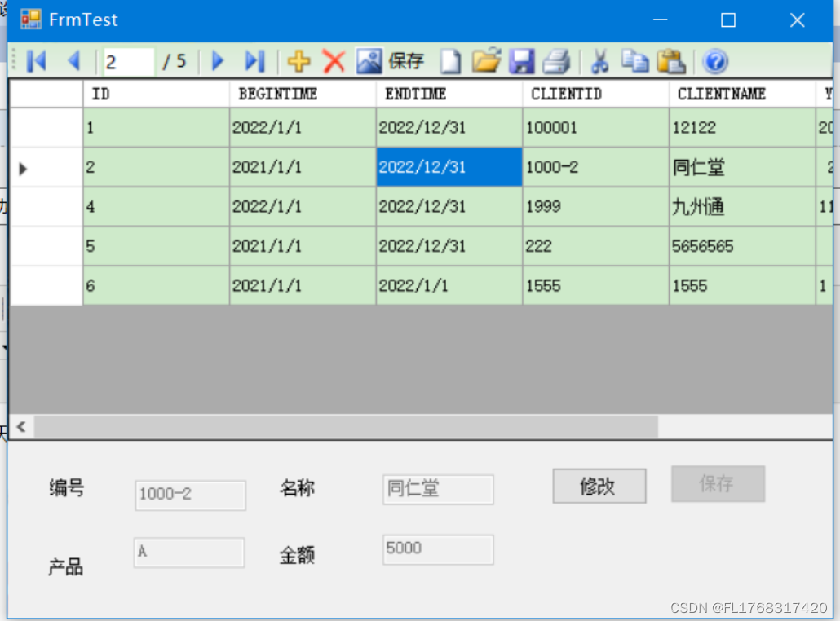Screen dimensions: 840x621
Task: Go to the previous record
Action: 75,61
